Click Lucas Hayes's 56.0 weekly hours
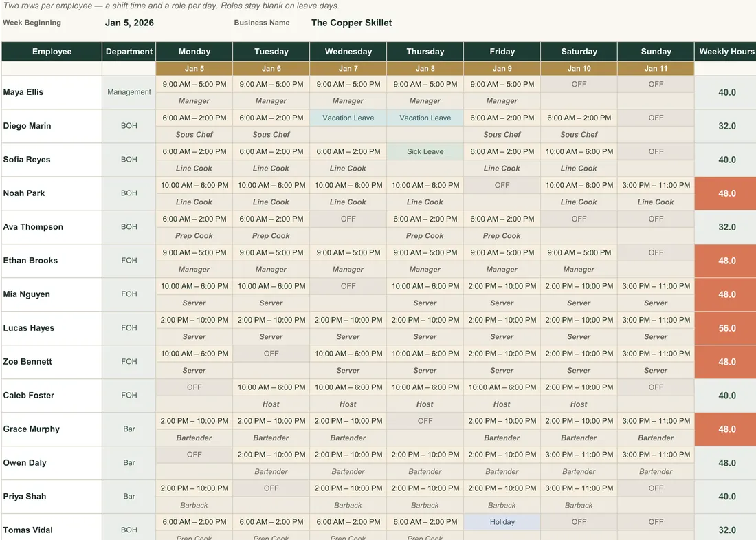 [726, 328]
